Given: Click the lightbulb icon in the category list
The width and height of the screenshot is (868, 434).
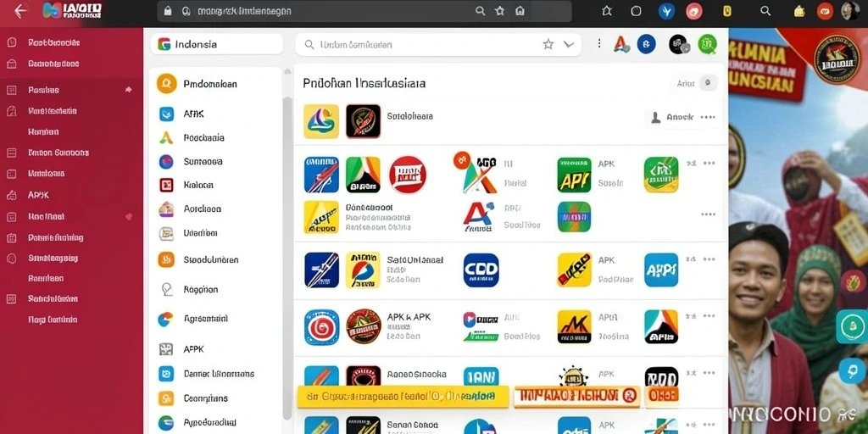Looking at the screenshot, I should (x=166, y=289).
